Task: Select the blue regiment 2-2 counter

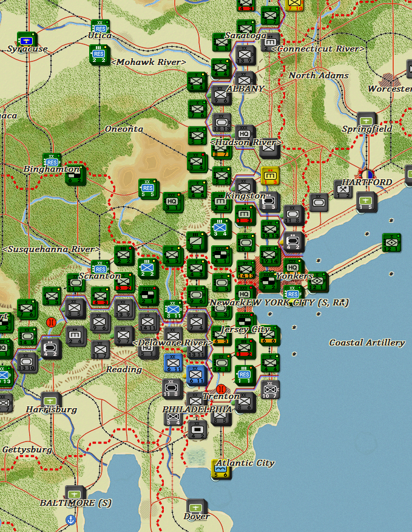Action: tap(147, 267)
